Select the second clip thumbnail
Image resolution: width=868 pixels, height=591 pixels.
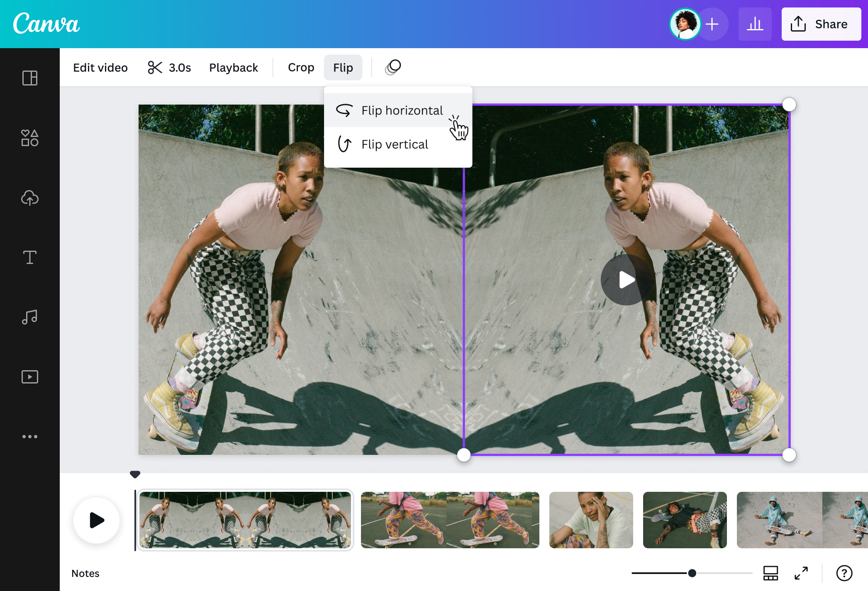pos(449,520)
